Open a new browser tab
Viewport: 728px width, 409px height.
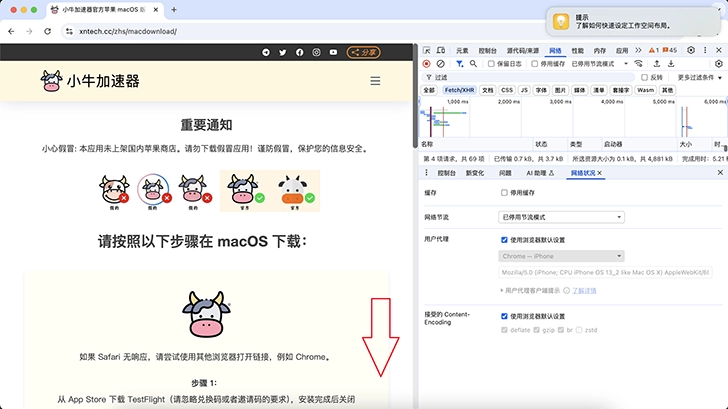[x=174, y=9]
